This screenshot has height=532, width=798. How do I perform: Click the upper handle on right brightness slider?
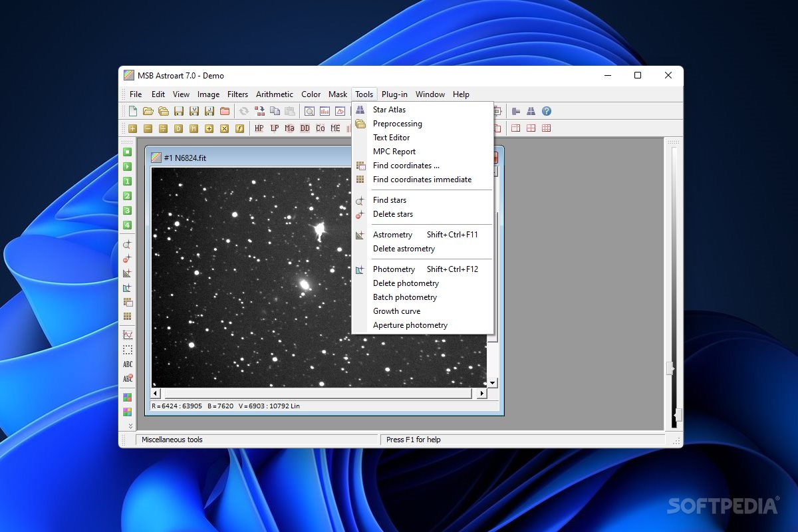[670, 368]
